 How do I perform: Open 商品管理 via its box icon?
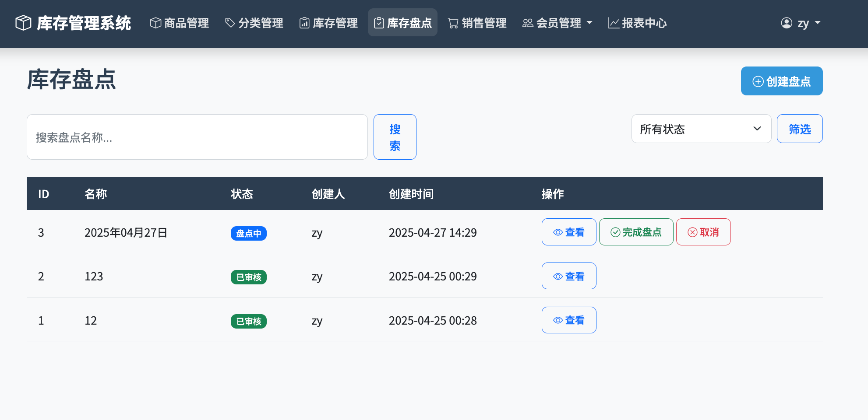point(155,23)
